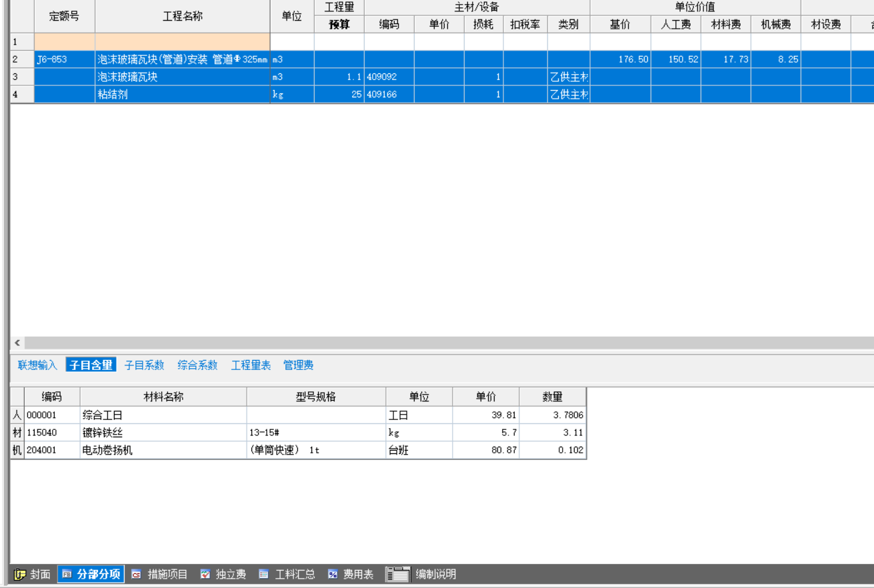
Task: Click code 000001 in lower table
Action: 52,415
